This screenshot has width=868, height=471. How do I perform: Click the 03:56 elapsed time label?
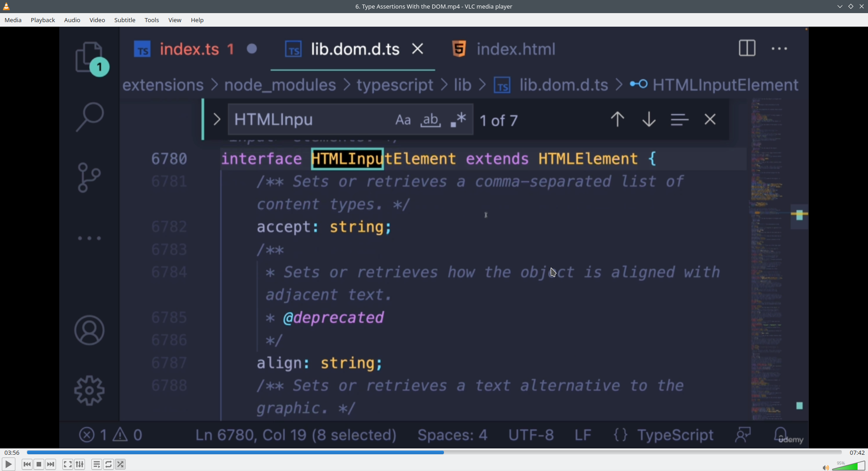tap(12, 452)
